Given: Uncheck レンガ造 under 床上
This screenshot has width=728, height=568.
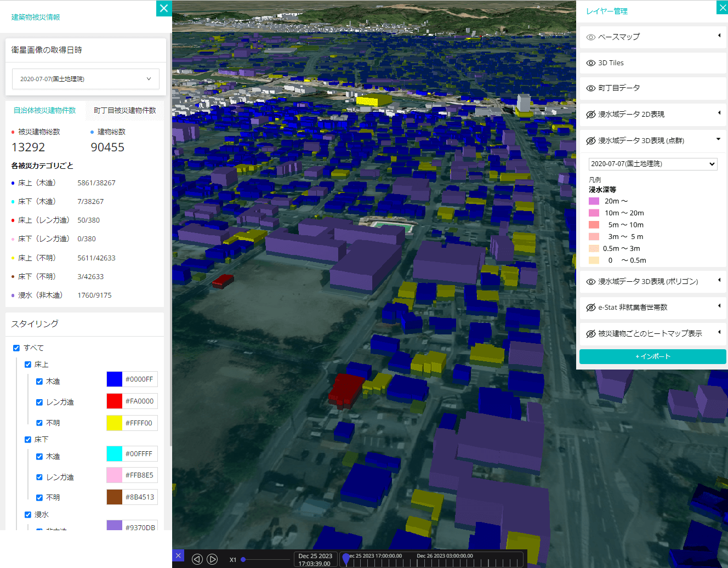Looking at the screenshot, I should (39, 402).
